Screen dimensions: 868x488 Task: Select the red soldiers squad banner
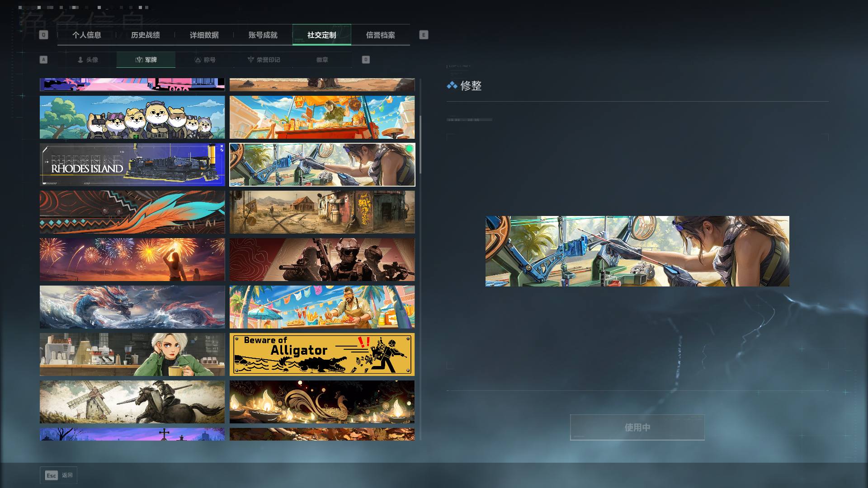pyautogui.click(x=322, y=259)
